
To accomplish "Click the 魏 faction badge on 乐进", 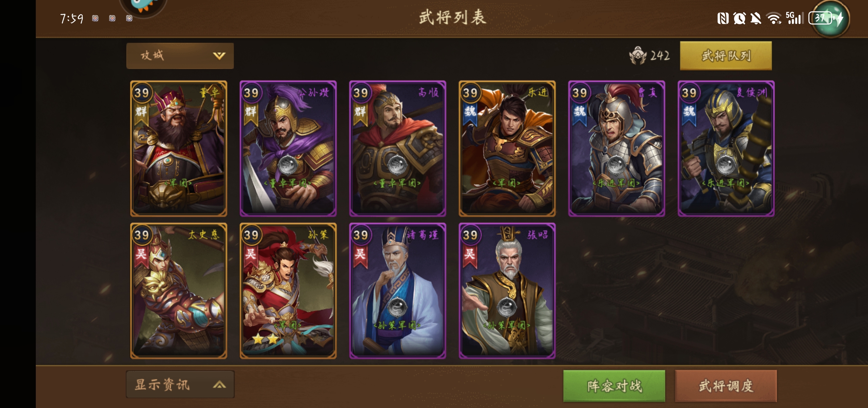I will (x=470, y=114).
